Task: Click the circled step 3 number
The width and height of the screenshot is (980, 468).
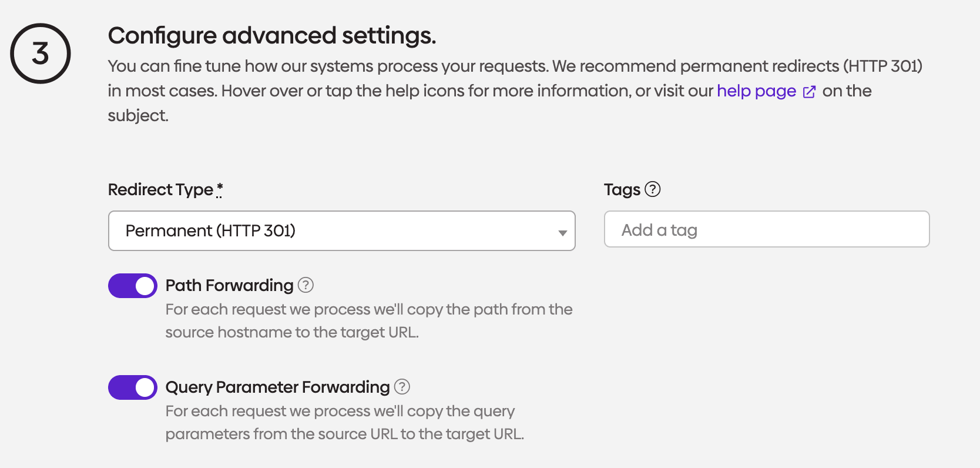Action: pyautogui.click(x=41, y=54)
